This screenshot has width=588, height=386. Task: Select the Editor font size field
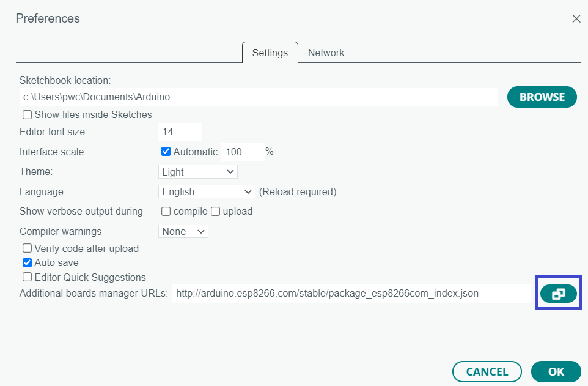pos(179,132)
